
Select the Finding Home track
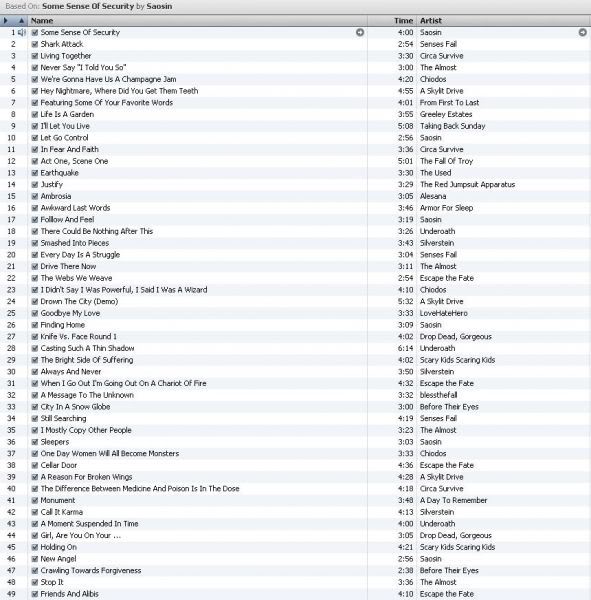(x=63, y=325)
